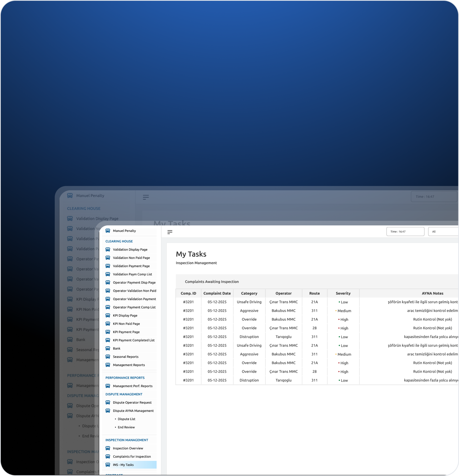This screenshot has width=459, height=476.
Task: Click the Complaint Date column header
Action: pos(217,293)
